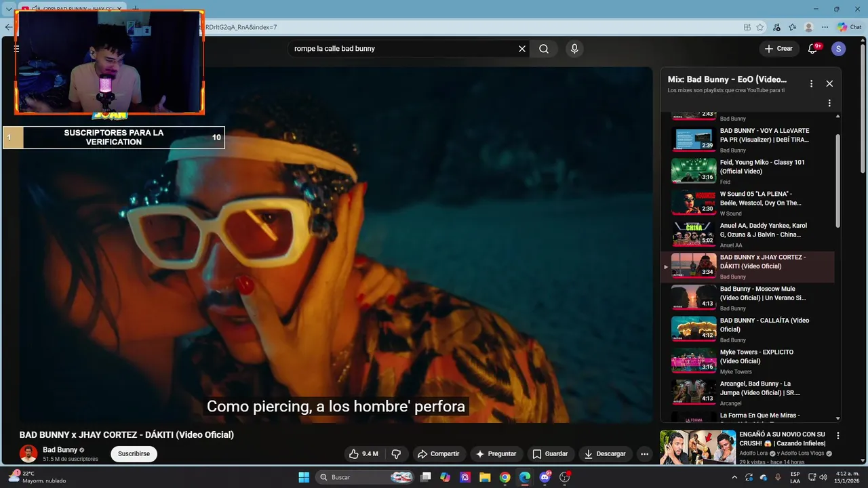Open Adolfo Lora channel link
The width and height of the screenshot is (868, 488).
(x=754, y=453)
